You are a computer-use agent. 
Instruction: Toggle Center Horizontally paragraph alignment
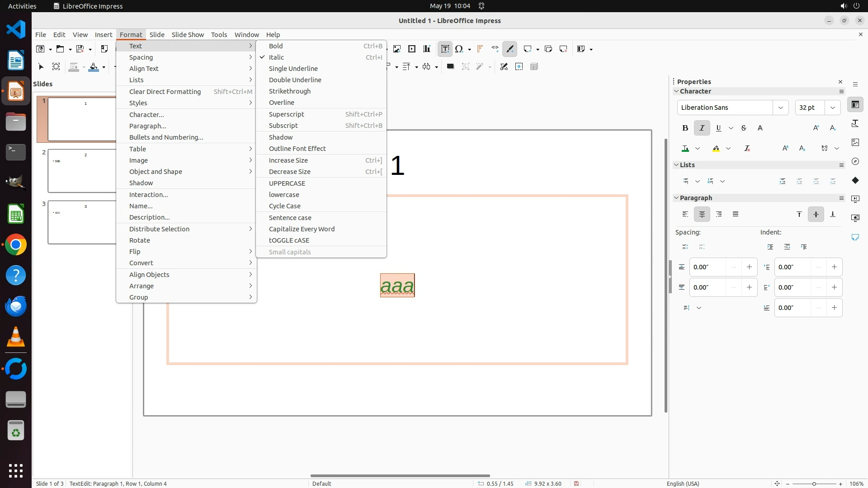click(702, 214)
